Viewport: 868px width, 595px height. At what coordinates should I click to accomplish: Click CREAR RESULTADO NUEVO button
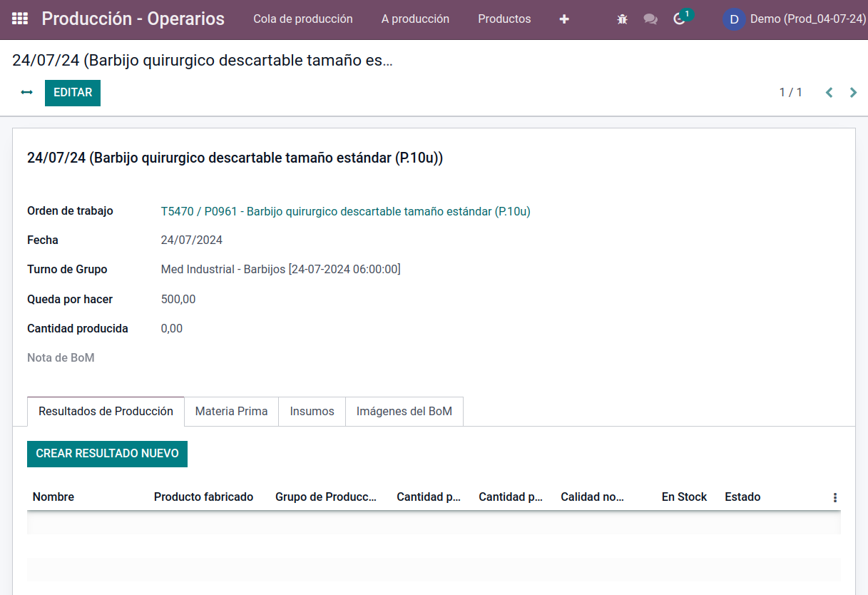point(107,454)
